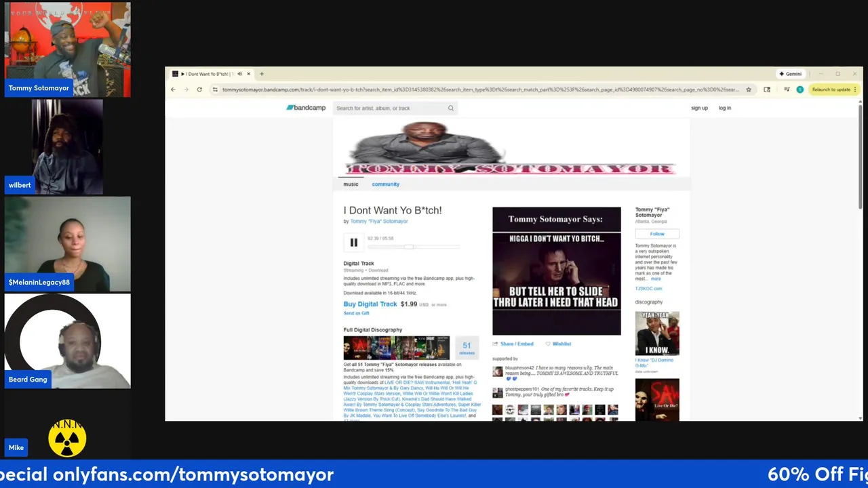Click the Tommy Sotomayor banner header image
This screenshot has width=868, height=488.
(511, 148)
